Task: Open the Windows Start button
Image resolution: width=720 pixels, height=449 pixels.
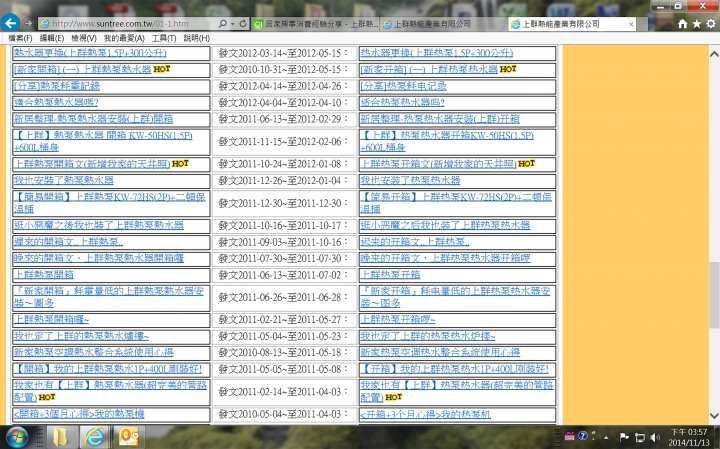Action: point(16,437)
